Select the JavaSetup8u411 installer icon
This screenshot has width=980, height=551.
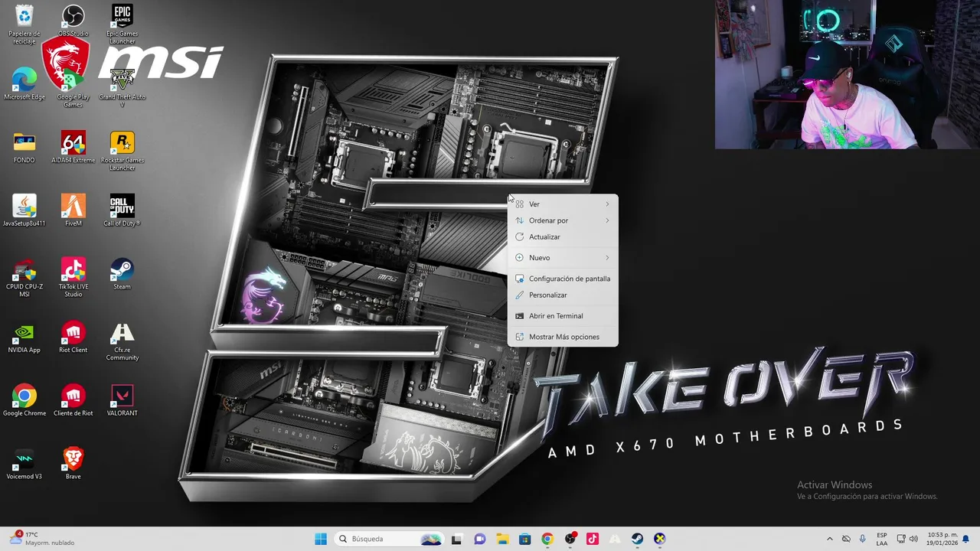tap(24, 210)
